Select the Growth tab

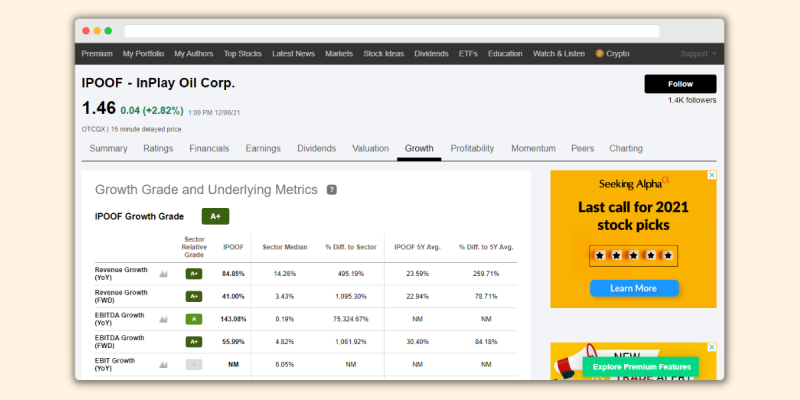coord(419,148)
